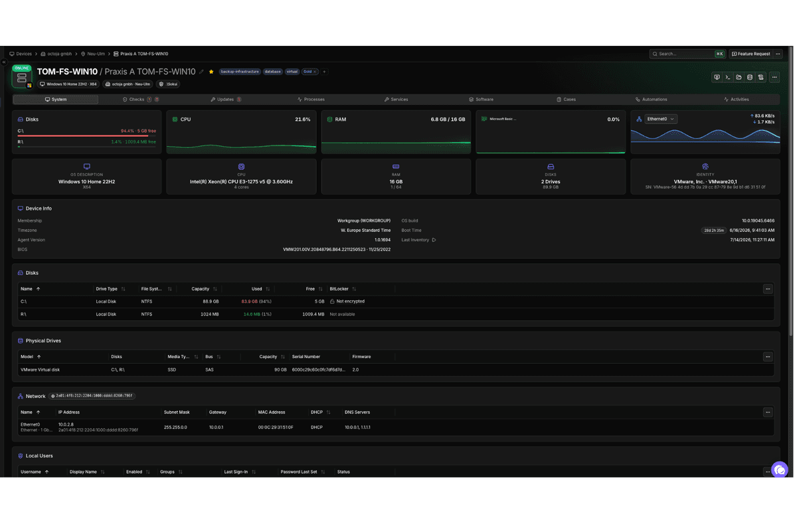Click the Identity VMware icon
The image size is (797, 532).
click(x=705, y=167)
